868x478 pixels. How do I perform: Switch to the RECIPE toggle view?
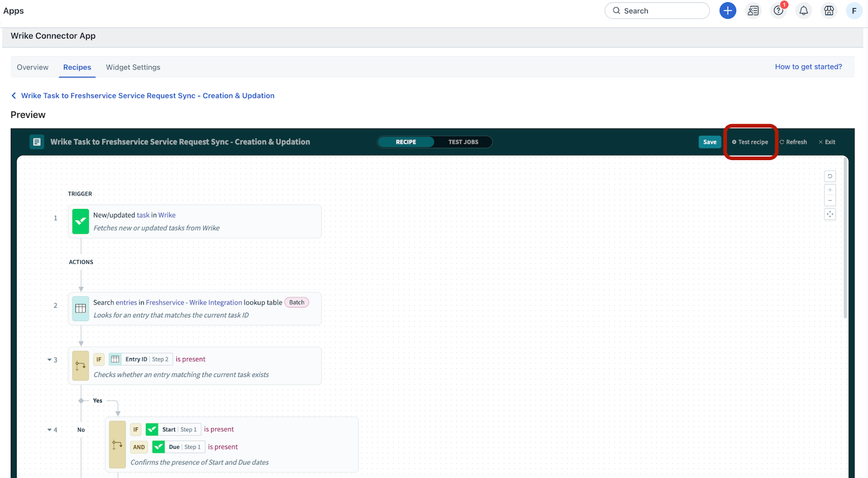[x=406, y=142]
